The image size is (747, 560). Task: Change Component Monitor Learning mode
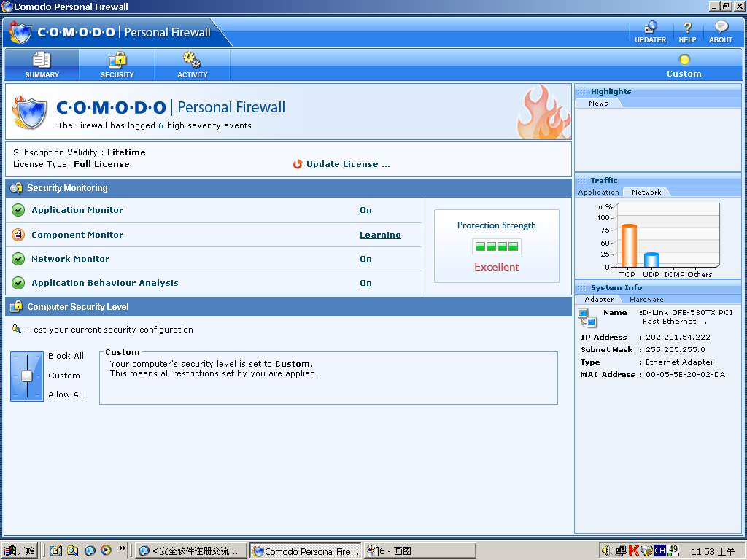point(380,235)
